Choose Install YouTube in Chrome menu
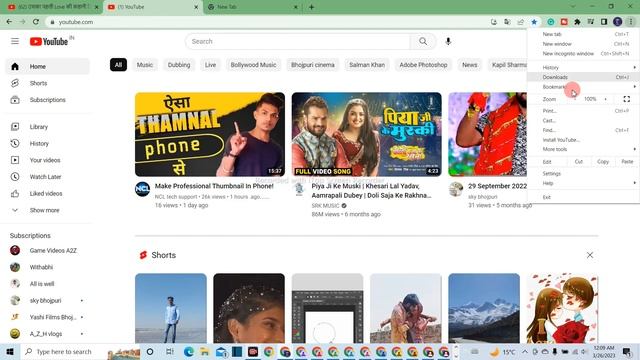The height and width of the screenshot is (360, 640). 583,140
